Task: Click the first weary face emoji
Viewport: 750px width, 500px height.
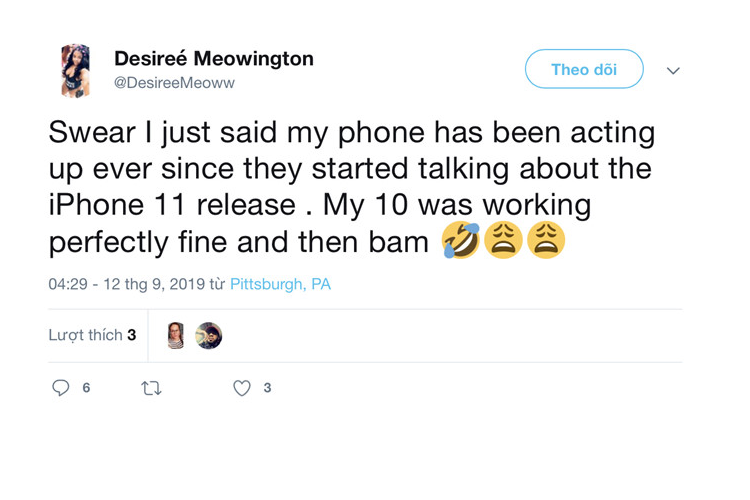Action: (x=503, y=241)
